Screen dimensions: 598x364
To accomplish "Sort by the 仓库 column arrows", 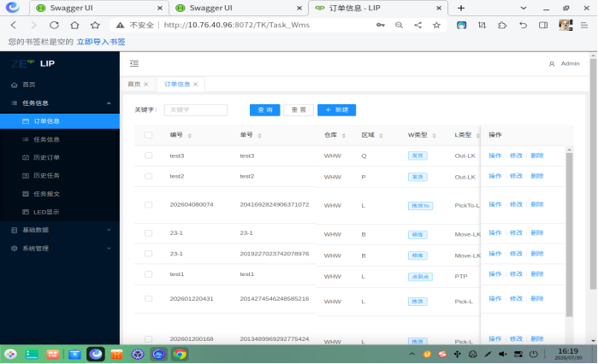I will [343, 136].
